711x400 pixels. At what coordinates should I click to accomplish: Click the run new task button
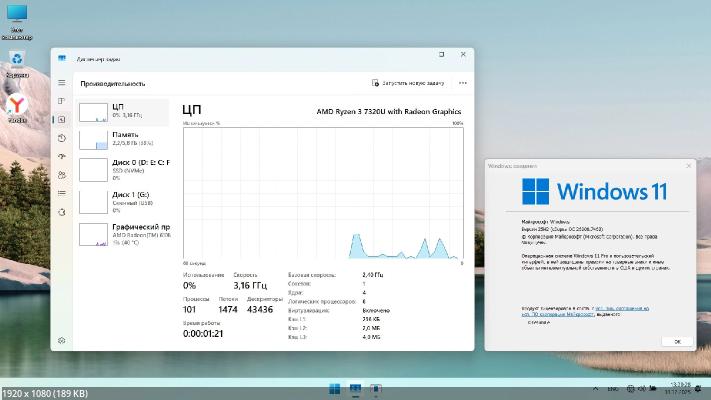click(408, 83)
